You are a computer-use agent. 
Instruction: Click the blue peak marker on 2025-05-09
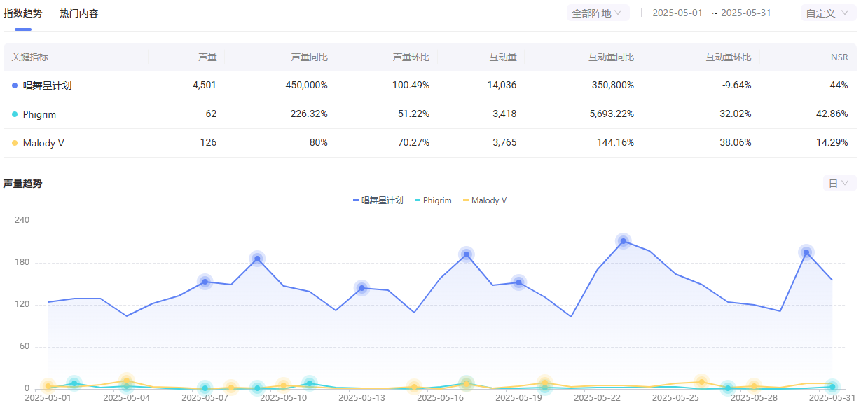pos(257,259)
